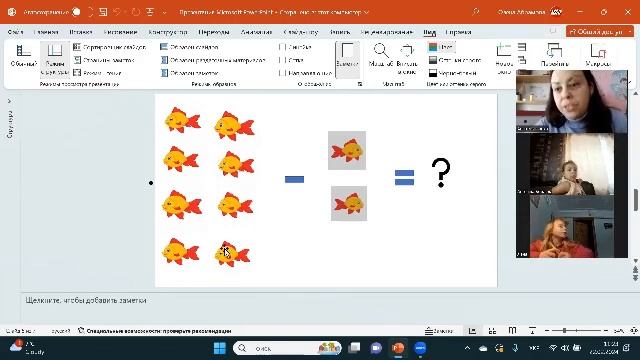Start Slide Show from status bar icon

coord(532,331)
